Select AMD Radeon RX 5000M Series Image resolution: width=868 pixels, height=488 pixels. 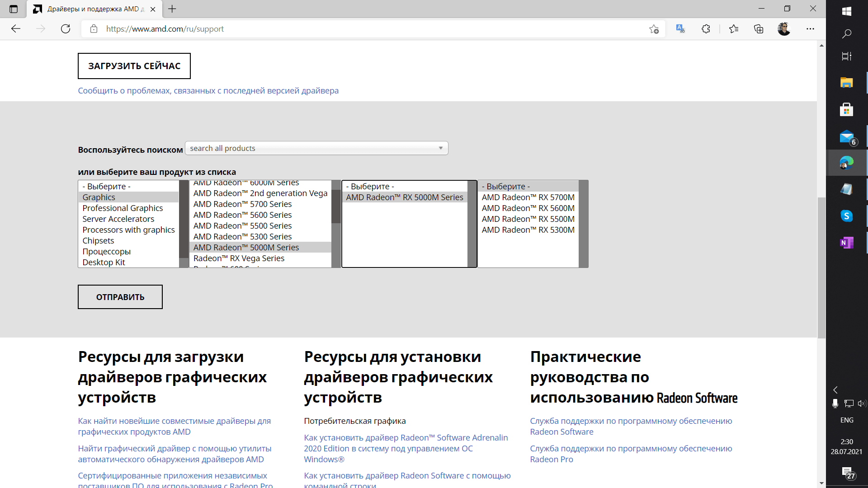click(405, 197)
